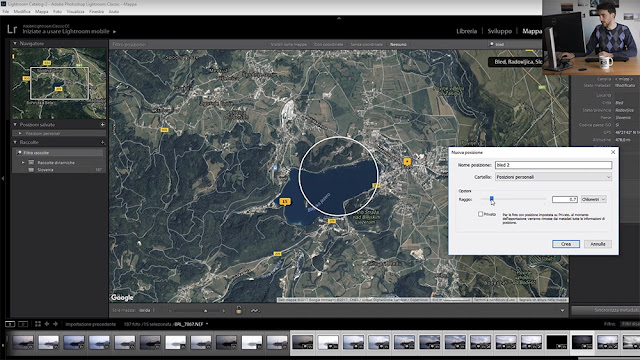Switch to the Sviluppo module
Image resolution: width=640 pixels, height=360 pixels.
[x=500, y=31]
